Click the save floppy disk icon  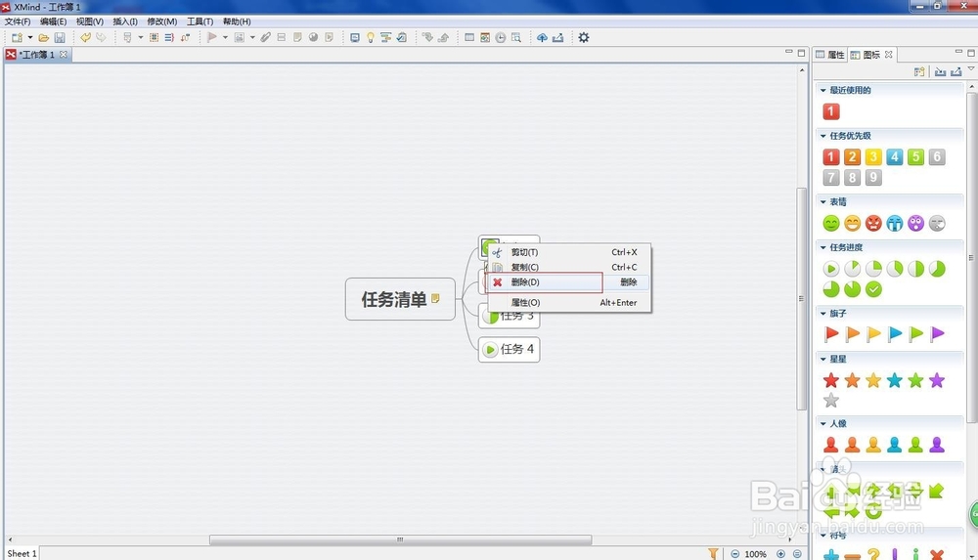click(x=60, y=37)
